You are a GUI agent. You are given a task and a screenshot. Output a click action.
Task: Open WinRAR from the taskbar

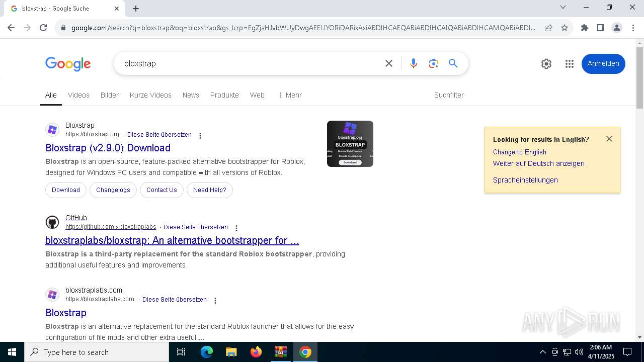click(x=281, y=352)
